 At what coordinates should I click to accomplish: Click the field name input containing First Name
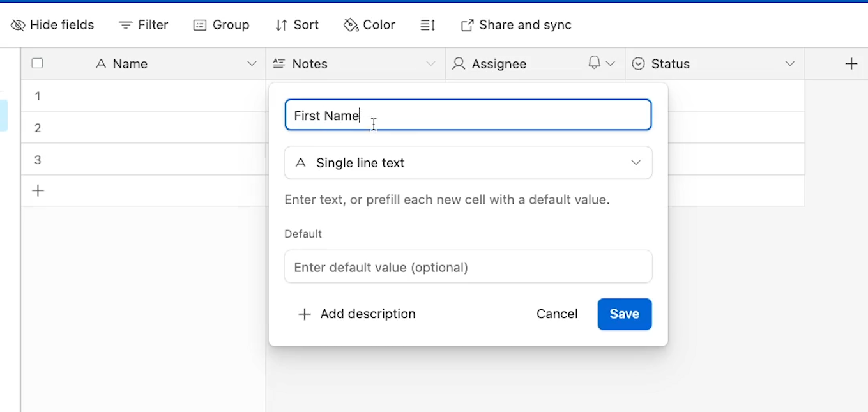point(468,115)
